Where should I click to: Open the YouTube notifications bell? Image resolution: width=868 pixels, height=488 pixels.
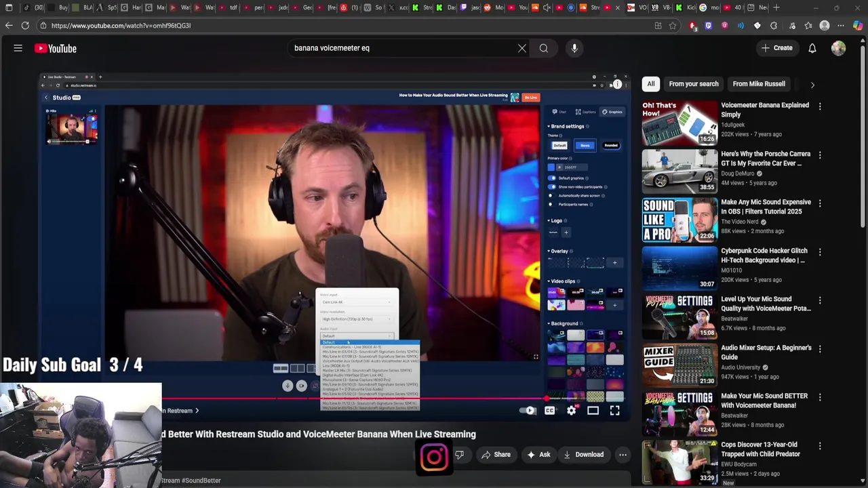pyautogui.click(x=812, y=48)
